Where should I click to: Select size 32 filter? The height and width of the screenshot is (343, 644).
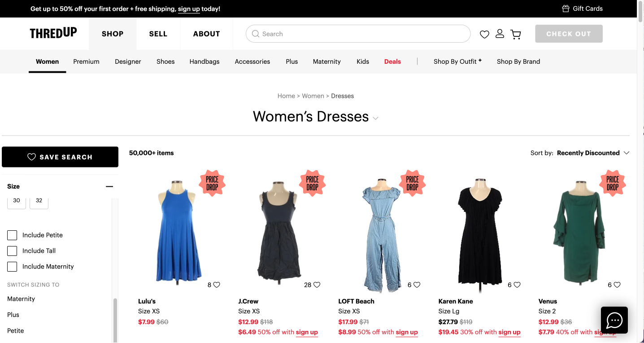pyautogui.click(x=39, y=201)
